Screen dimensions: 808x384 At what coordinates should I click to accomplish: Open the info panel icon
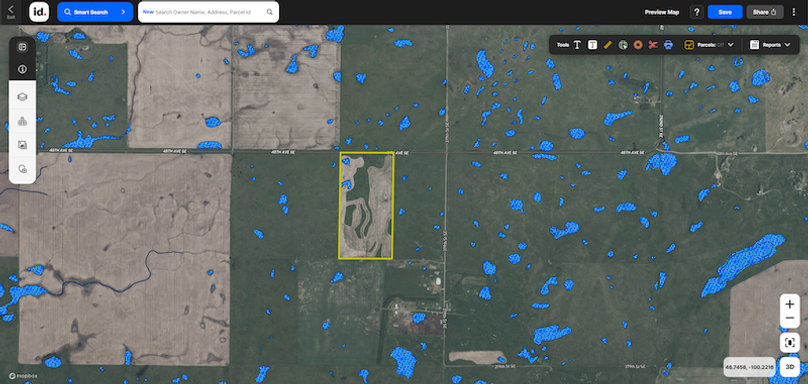[22, 69]
